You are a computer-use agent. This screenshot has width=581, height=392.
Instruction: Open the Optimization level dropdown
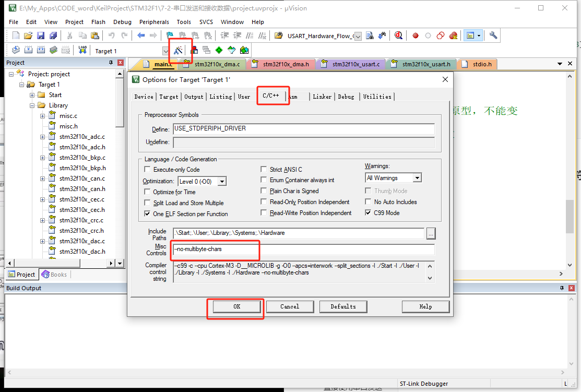coord(222,182)
